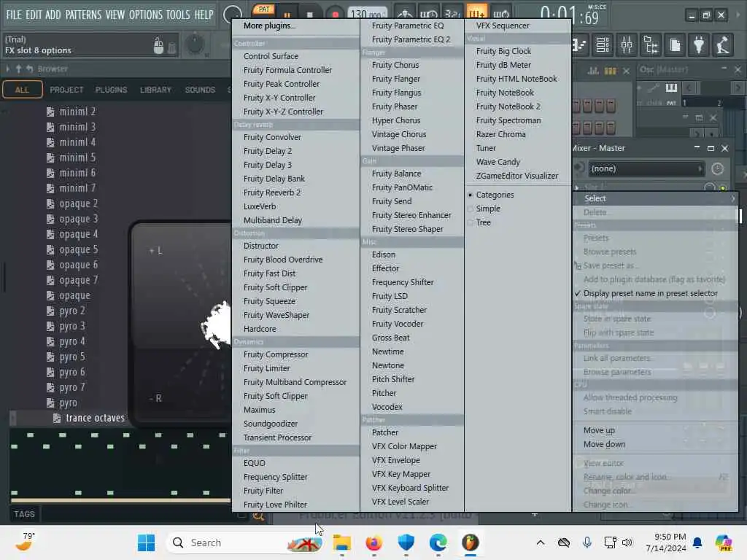Open the FILE menu
Viewport: 747px width, 560px height.
pyautogui.click(x=14, y=15)
